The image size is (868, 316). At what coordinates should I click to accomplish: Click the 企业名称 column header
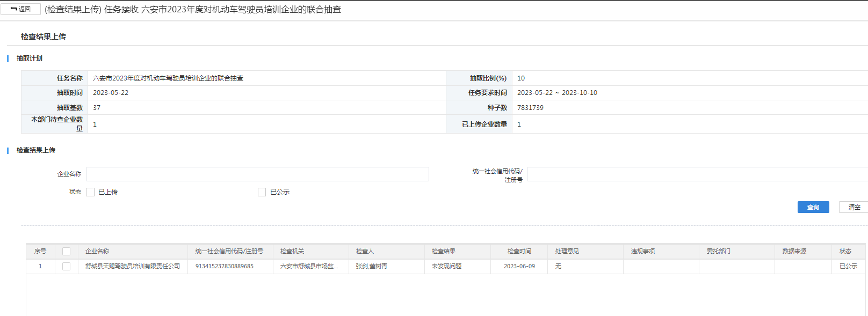97,251
